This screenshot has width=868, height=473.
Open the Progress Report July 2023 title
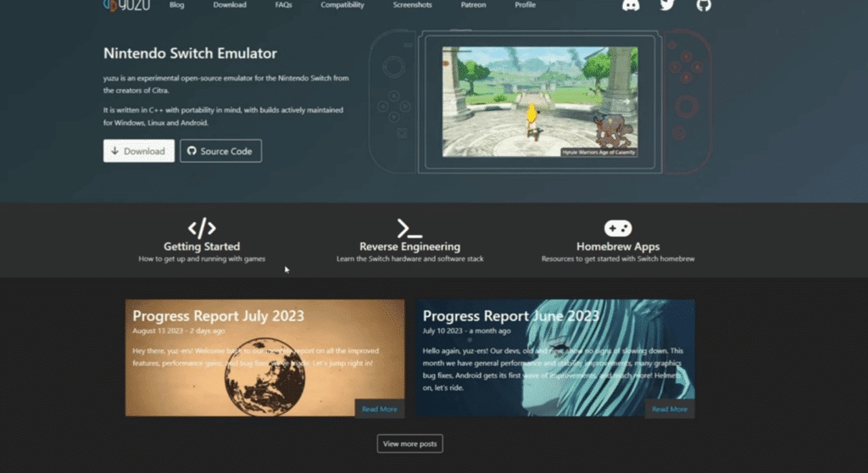tap(218, 315)
